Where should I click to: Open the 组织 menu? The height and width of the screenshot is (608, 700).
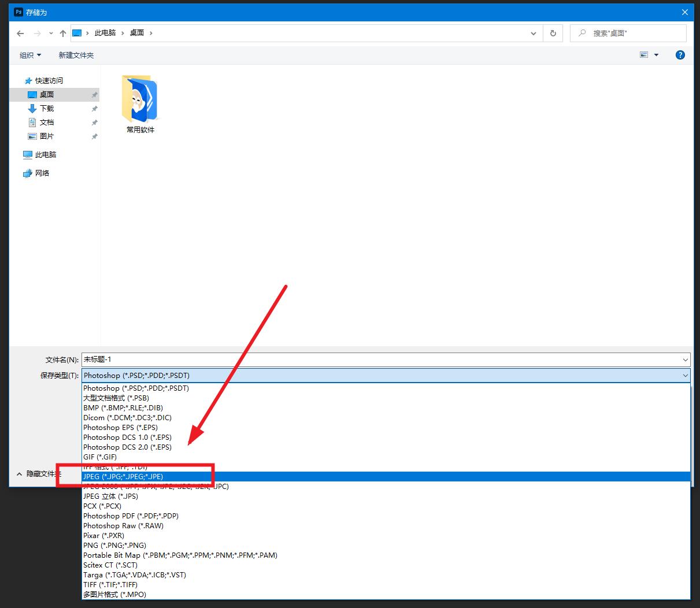(x=30, y=55)
